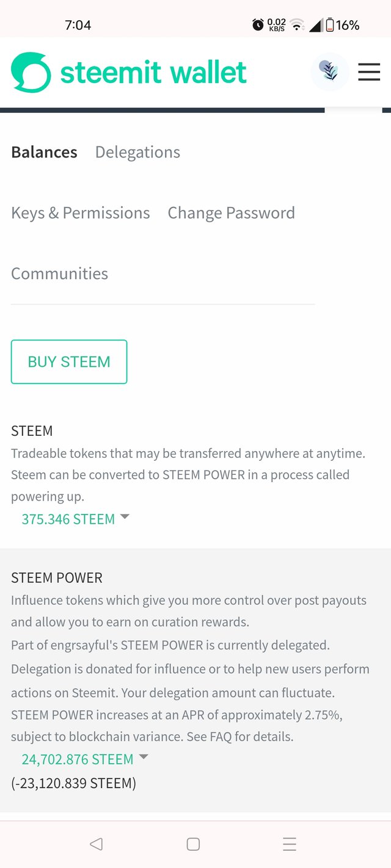Tap the Android back navigation triangle
The width and height of the screenshot is (391, 868).
[96, 844]
